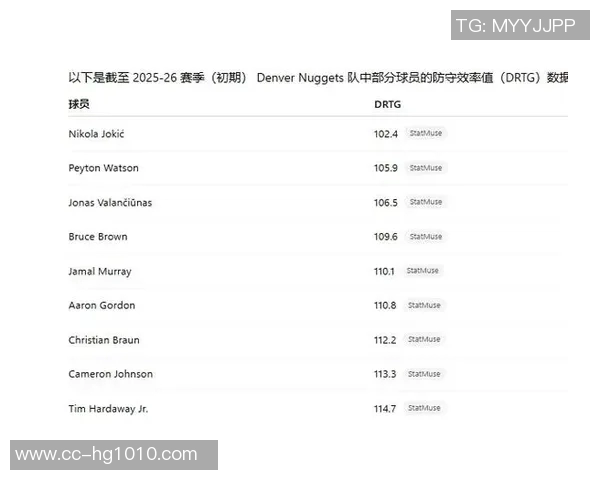600x480 pixels.
Task: Click Aaron Gordon in the player list
Action: point(101,305)
